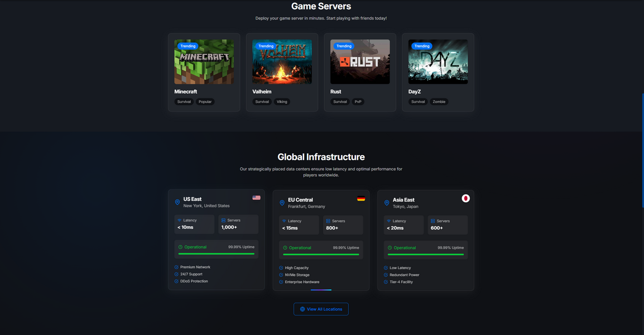Open the Minecraft game thumbnail
644x335 pixels.
coord(204,61)
